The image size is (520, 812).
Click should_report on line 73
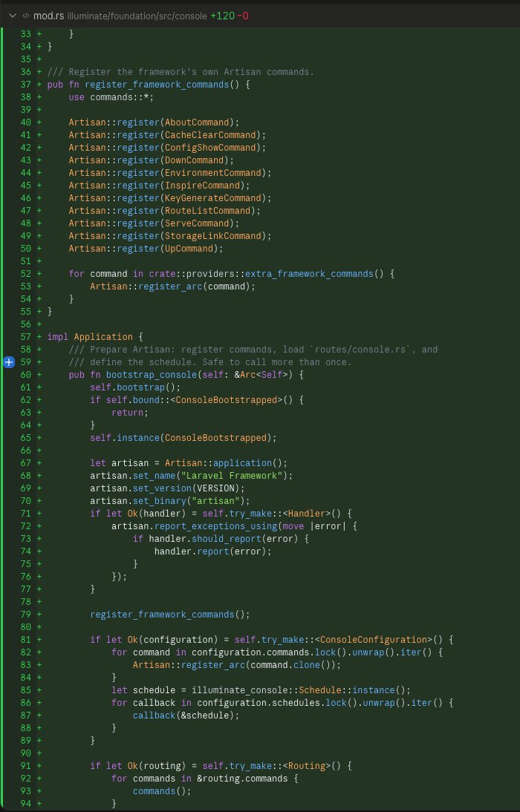click(x=226, y=539)
